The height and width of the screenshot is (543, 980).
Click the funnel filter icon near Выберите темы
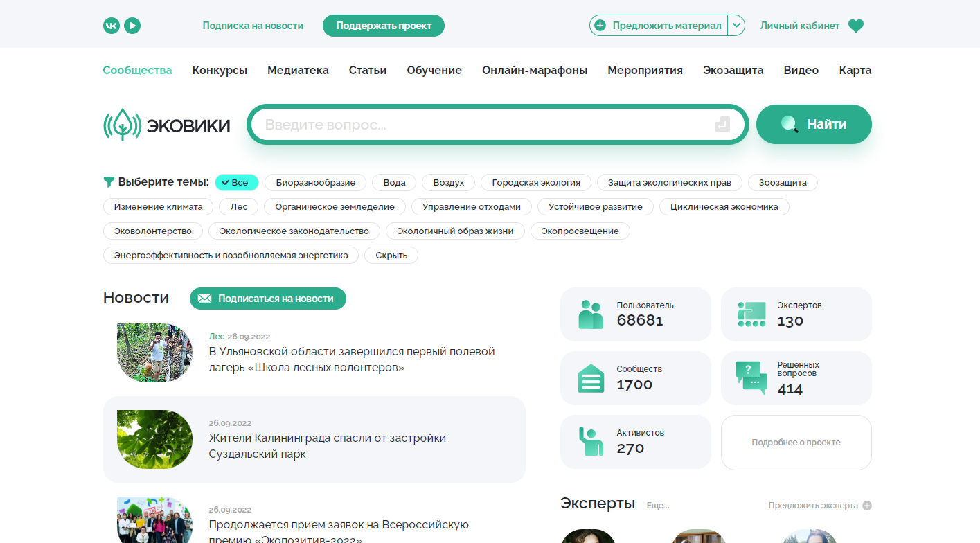tap(109, 182)
